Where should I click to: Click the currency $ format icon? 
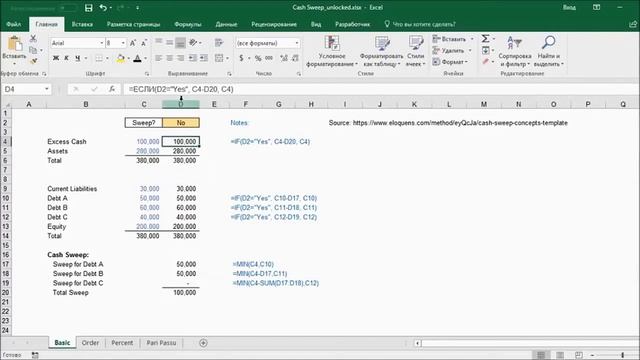pos(241,58)
